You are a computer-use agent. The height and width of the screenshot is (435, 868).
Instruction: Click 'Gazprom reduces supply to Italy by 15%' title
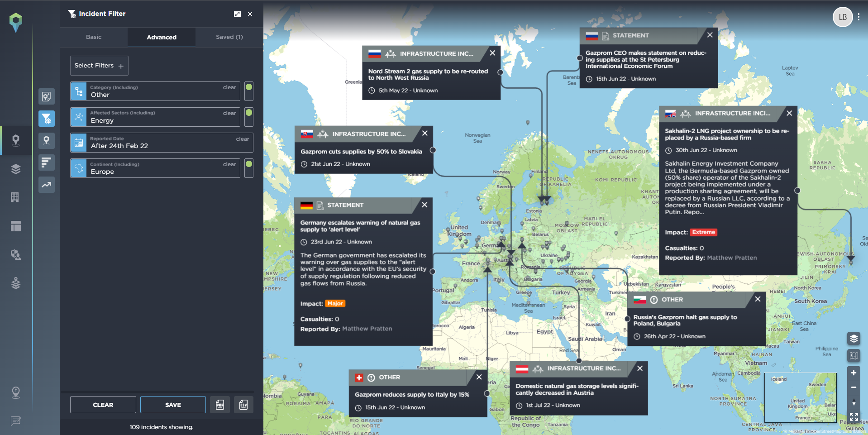tap(412, 395)
